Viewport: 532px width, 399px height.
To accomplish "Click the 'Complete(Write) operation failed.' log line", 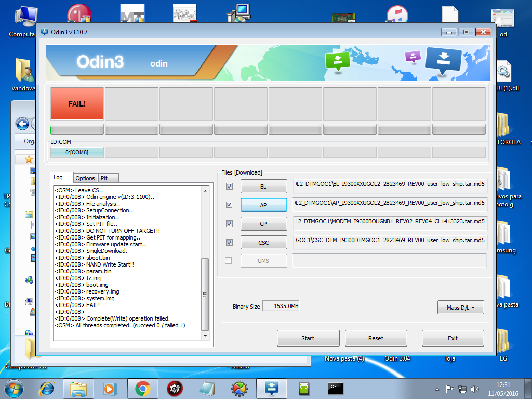I will pyautogui.click(x=112, y=318).
